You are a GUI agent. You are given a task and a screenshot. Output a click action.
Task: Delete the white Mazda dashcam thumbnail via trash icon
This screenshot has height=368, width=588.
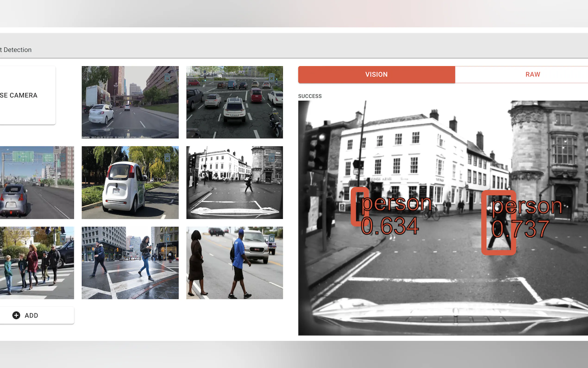167,78
